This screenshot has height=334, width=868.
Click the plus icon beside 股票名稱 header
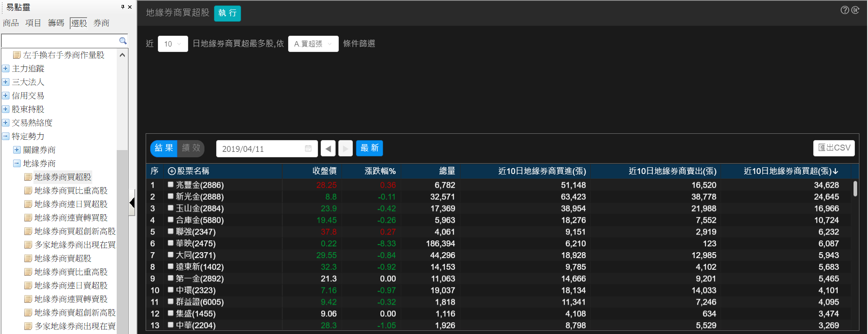click(171, 171)
